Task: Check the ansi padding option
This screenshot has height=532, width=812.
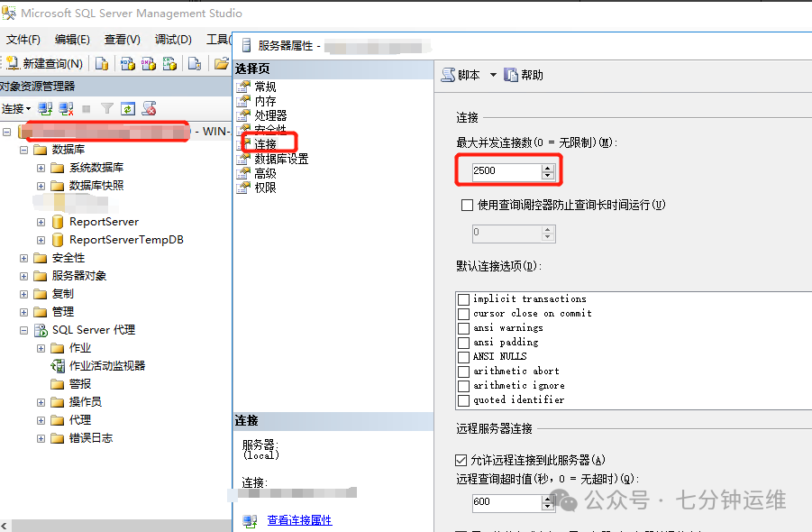Action: 464,343
